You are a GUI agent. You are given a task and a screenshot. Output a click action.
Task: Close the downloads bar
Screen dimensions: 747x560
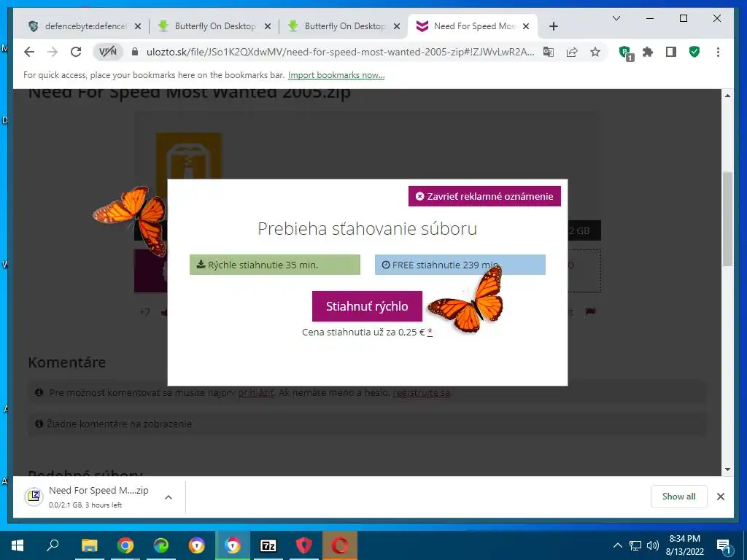point(721,497)
